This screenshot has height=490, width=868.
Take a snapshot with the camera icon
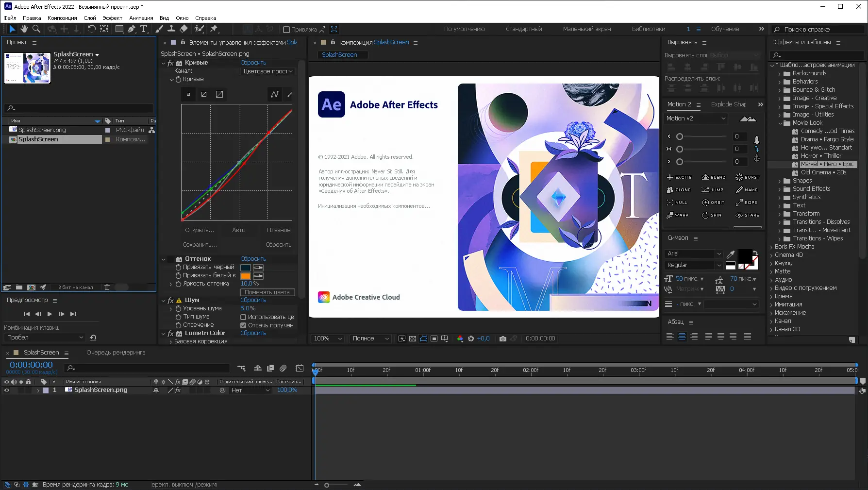point(502,338)
